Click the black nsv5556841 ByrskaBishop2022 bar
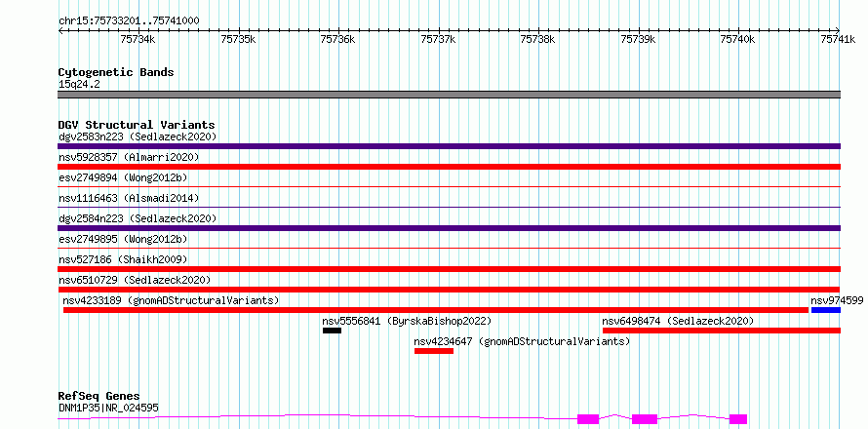 333,331
